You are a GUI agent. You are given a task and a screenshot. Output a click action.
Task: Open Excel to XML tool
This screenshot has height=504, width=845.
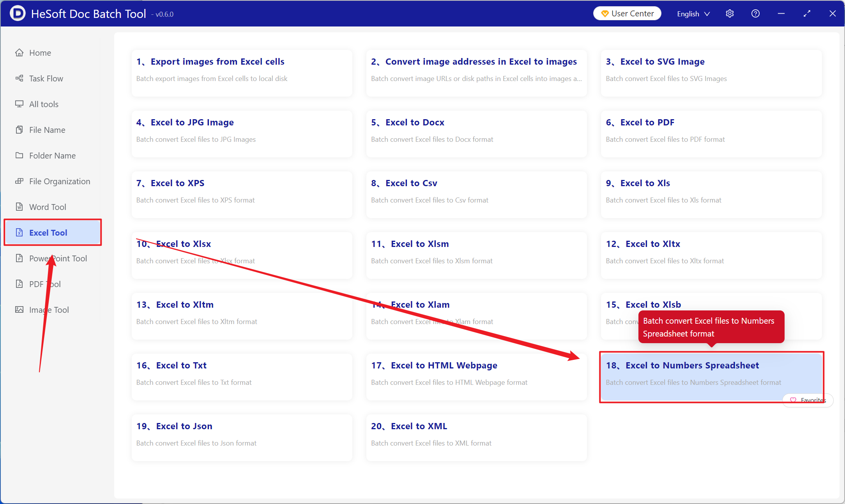[x=476, y=438]
